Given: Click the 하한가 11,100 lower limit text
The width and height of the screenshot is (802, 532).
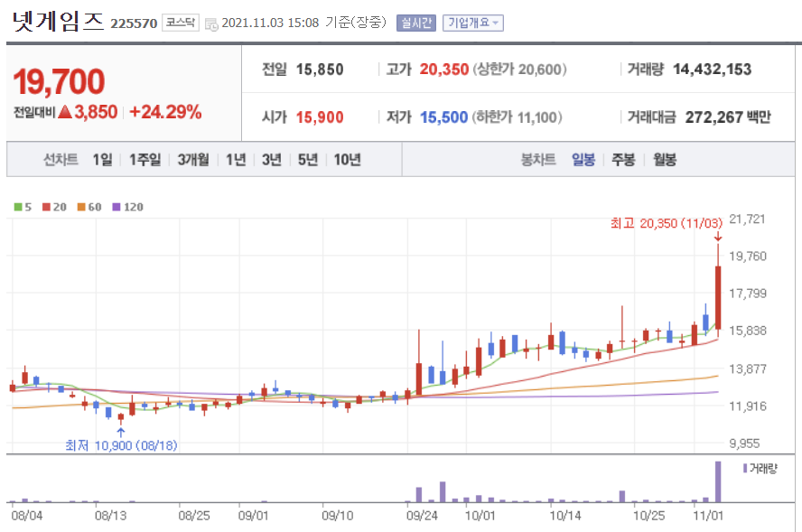Looking at the screenshot, I should point(518,117).
